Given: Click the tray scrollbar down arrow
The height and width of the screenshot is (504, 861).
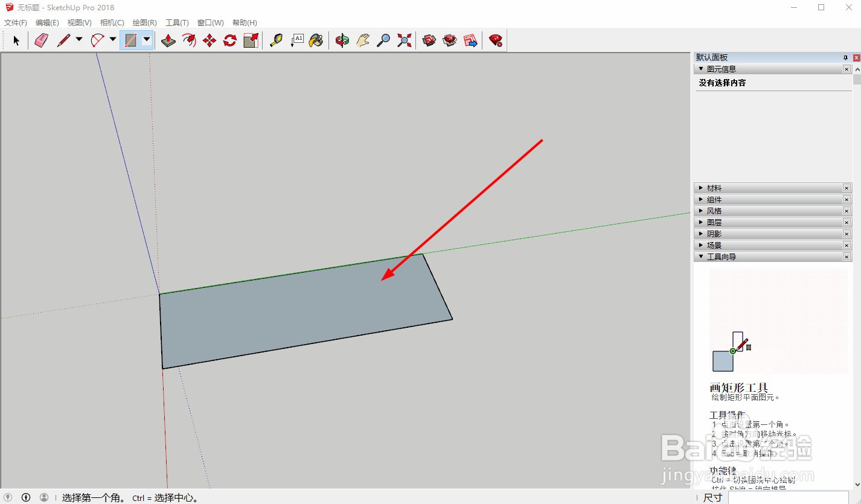Looking at the screenshot, I should (857, 484).
